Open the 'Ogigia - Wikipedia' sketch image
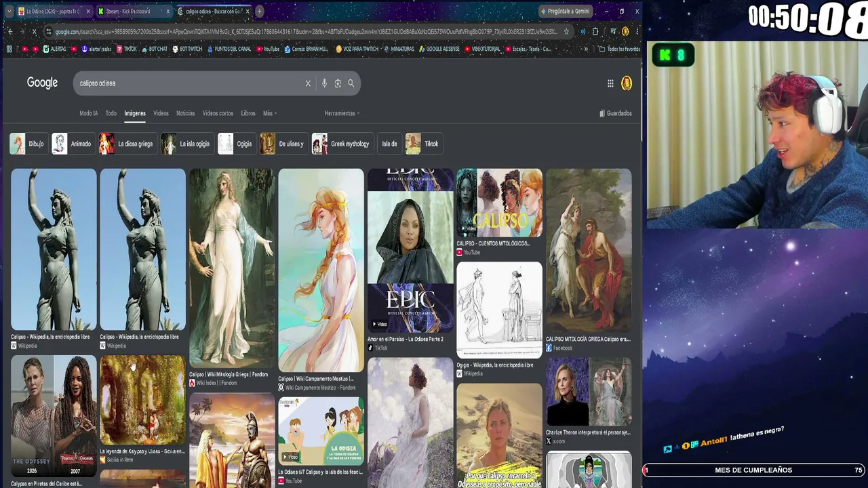Viewport: 868px width, 488px height. (x=499, y=310)
